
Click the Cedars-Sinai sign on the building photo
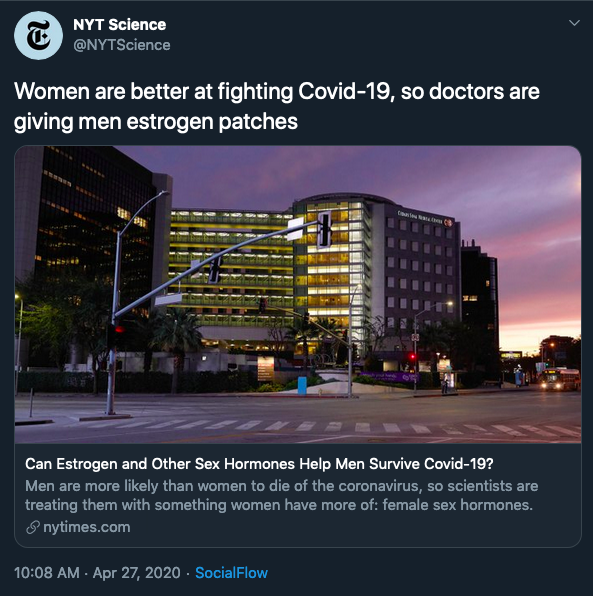pos(425,219)
